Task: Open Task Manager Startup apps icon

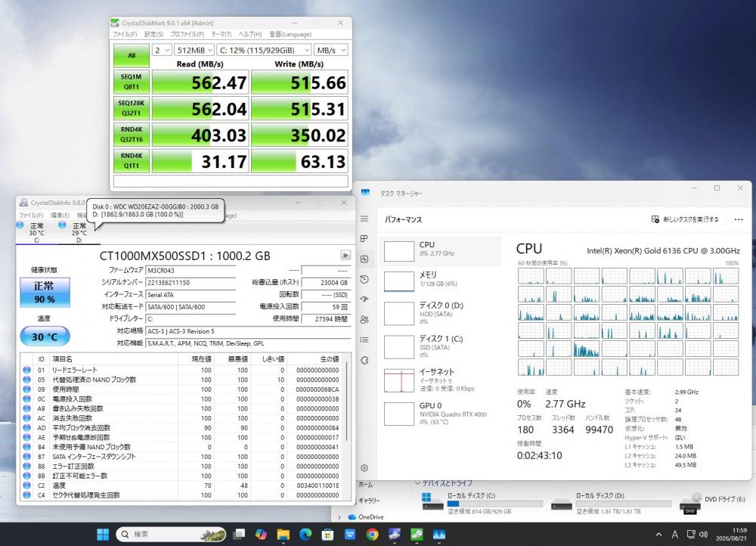Action: pyautogui.click(x=364, y=299)
